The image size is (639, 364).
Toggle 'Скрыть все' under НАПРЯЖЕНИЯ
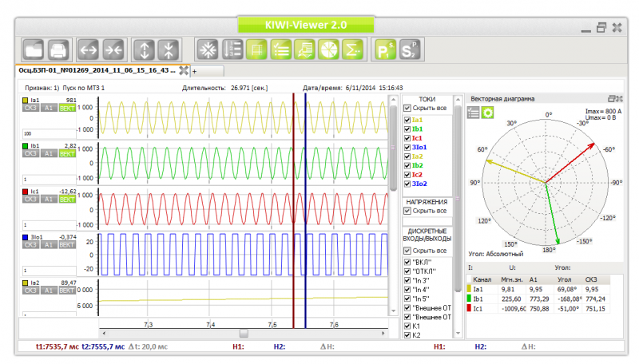pos(407,211)
